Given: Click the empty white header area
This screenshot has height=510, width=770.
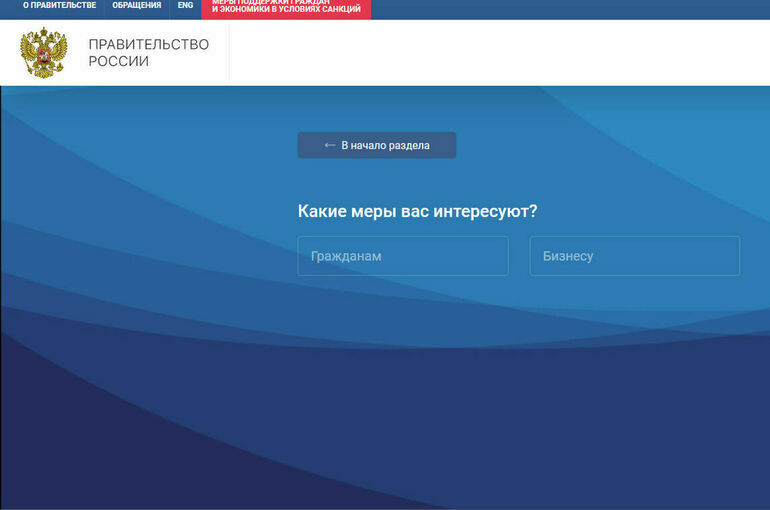Looking at the screenshot, I should pyautogui.click(x=500, y=52).
